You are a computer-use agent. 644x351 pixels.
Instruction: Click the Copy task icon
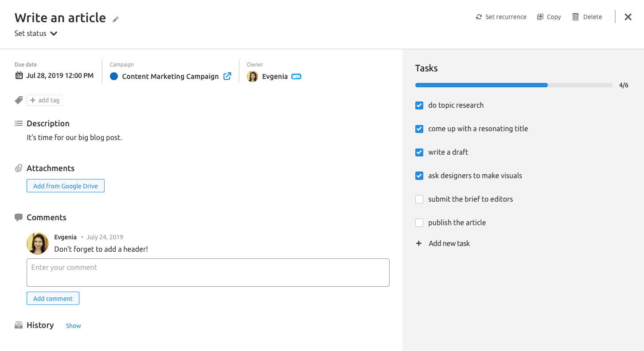tap(539, 16)
